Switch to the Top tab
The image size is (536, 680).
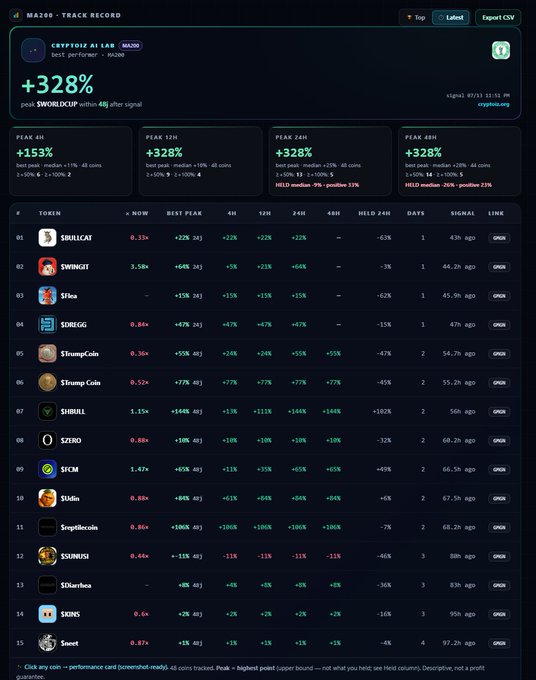(416, 17)
